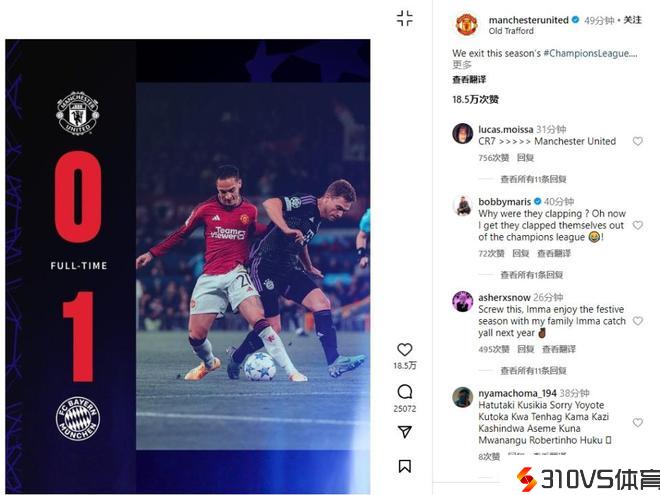
Task: Like the post with the heart icon
Action: coord(405,349)
